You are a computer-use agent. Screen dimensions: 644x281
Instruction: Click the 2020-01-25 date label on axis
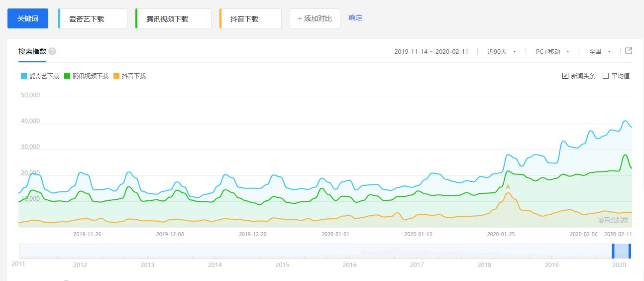[x=501, y=234]
